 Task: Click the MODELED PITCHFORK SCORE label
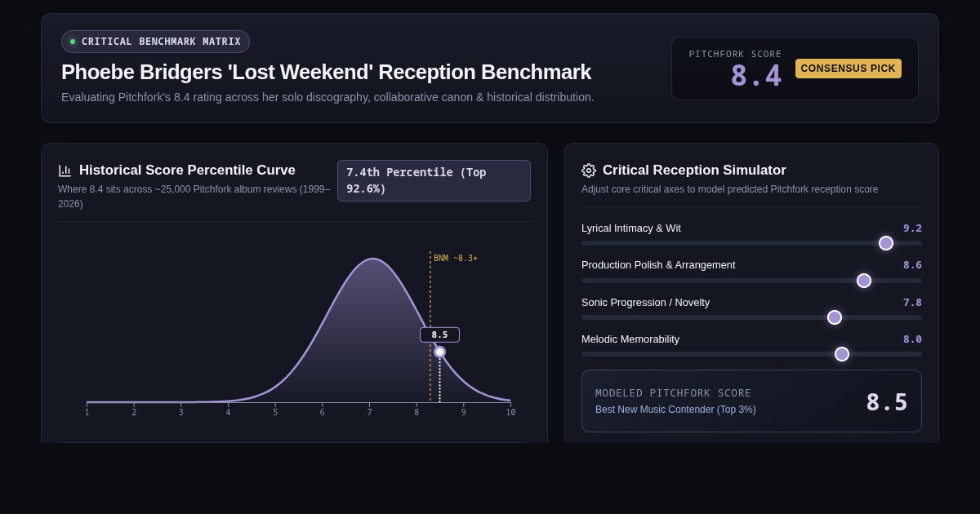pyautogui.click(x=673, y=393)
